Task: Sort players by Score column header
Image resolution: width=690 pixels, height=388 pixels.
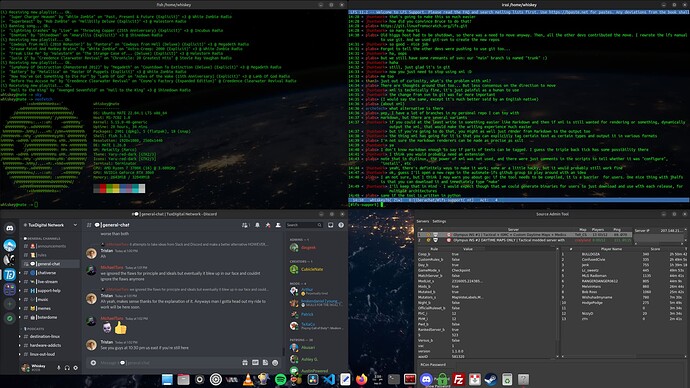Action: [x=655, y=249]
